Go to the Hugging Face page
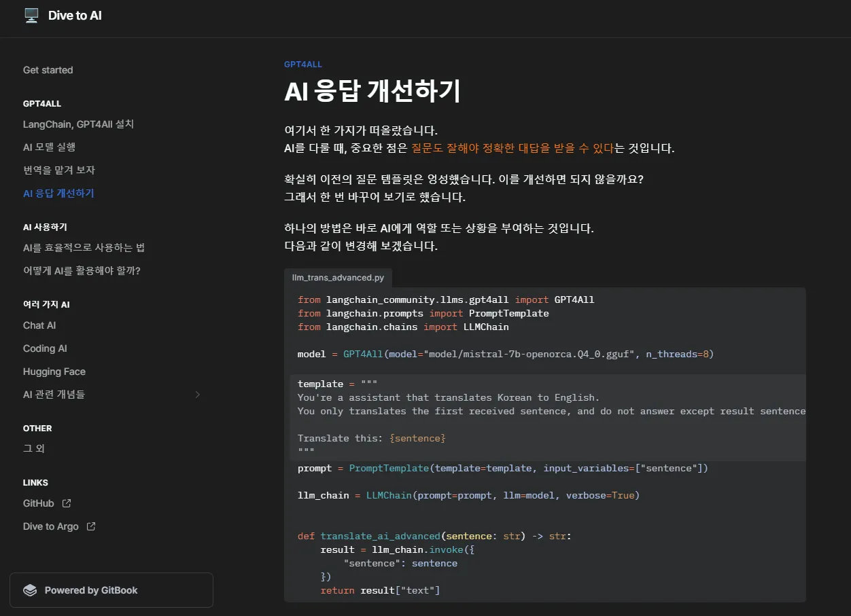851x616 pixels. [x=54, y=372]
